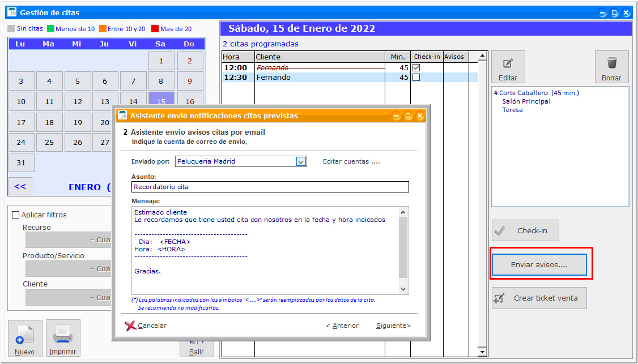
Task: Select day 2 in the calendar
Action: point(190,61)
